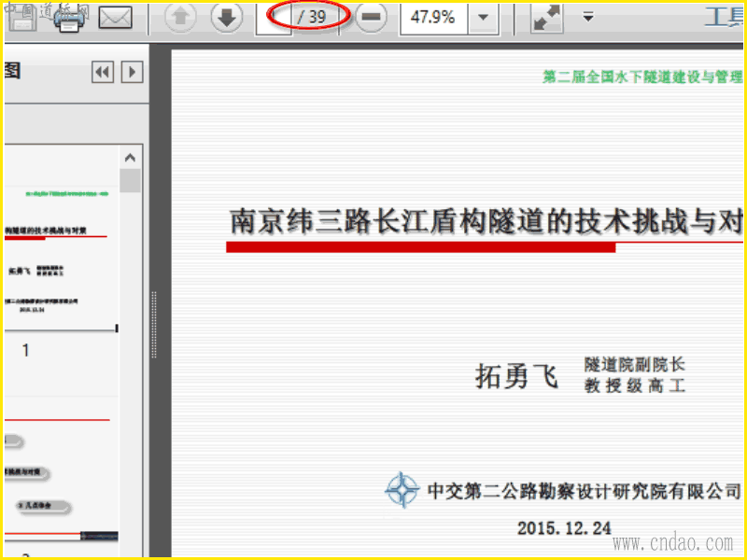Click the current page number field

pyautogui.click(x=274, y=18)
